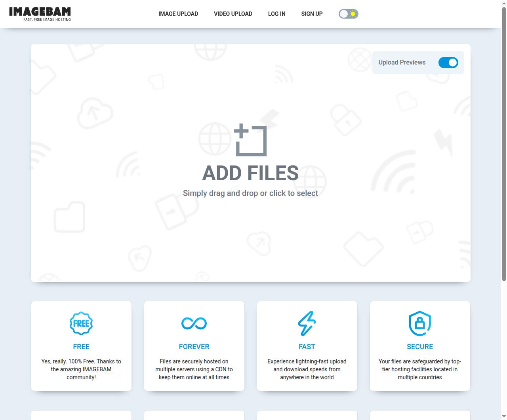Screen dimensions: 507x420
Task: Click the add files plus icon
Action: [x=250, y=140]
